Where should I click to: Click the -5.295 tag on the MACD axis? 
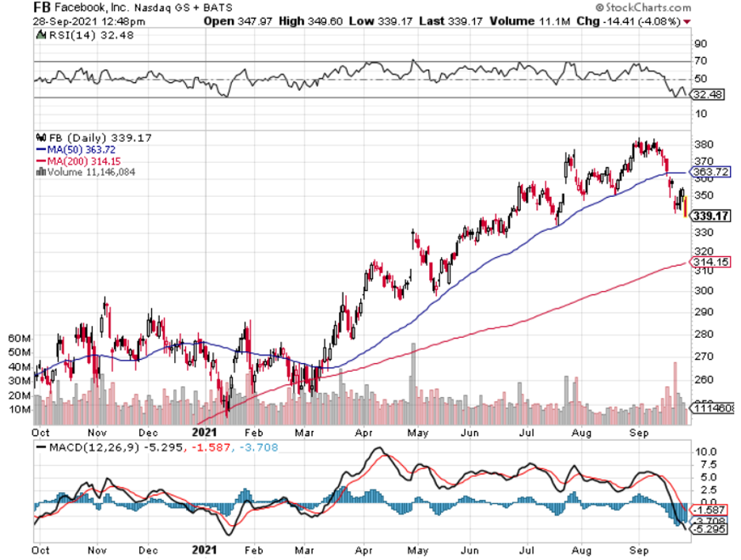709,529
